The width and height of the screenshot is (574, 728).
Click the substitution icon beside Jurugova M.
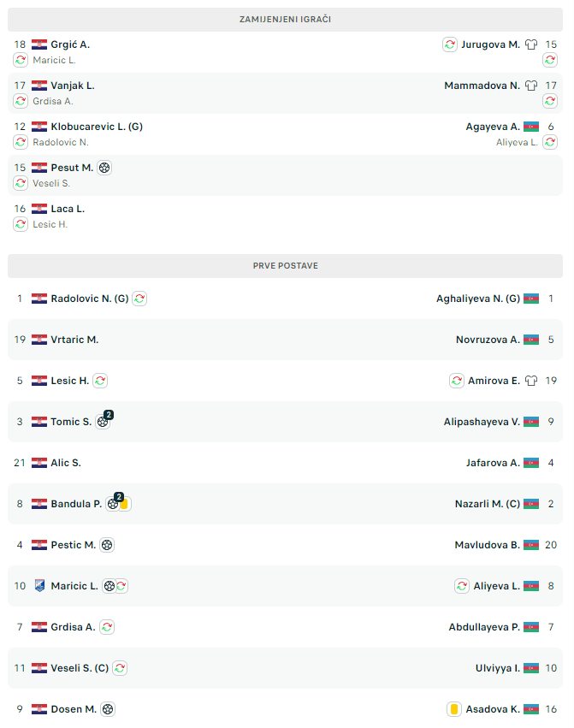tap(450, 44)
